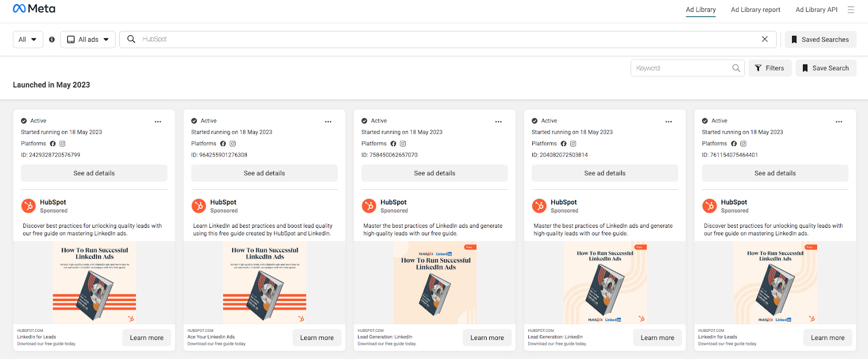Click the HubSpot logo avatar on ad 758450062657070
Image resolution: width=868 pixels, height=359 pixels.
coord(369,206)
